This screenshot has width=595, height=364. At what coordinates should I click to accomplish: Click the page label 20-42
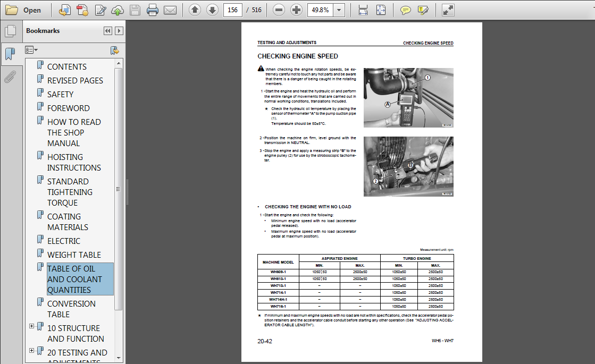pos(264,341)
